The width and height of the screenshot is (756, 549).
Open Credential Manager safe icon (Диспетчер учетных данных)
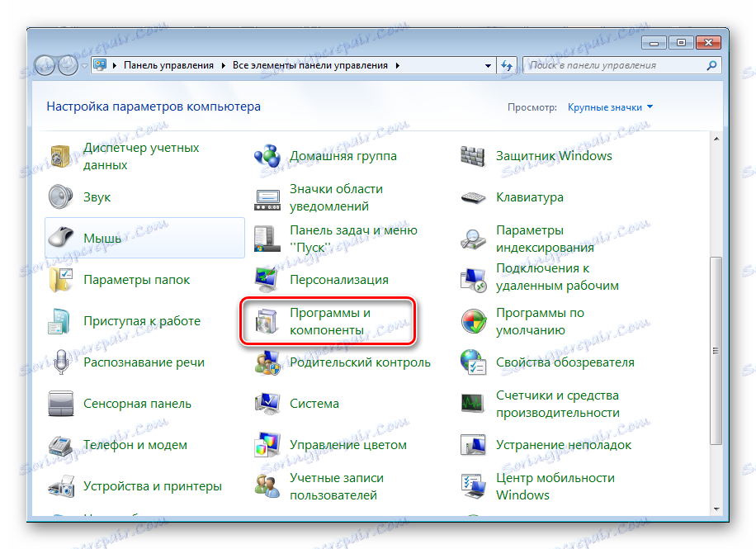pyautogui.click(x=61, y=156)
